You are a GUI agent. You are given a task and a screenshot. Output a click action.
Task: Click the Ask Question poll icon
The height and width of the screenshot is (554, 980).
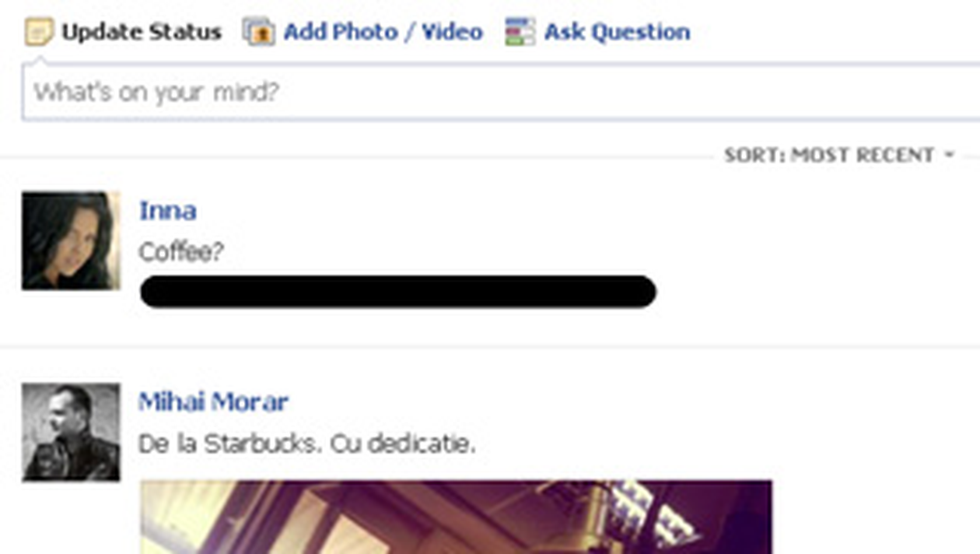click(520, 32)
